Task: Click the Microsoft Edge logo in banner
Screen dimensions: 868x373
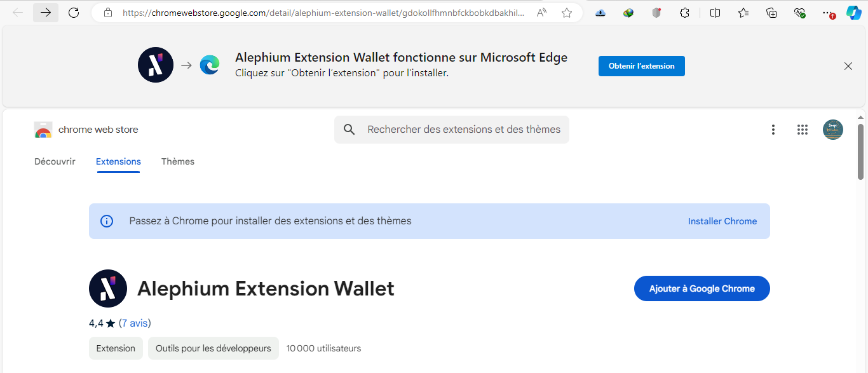Action: (210, 65)
